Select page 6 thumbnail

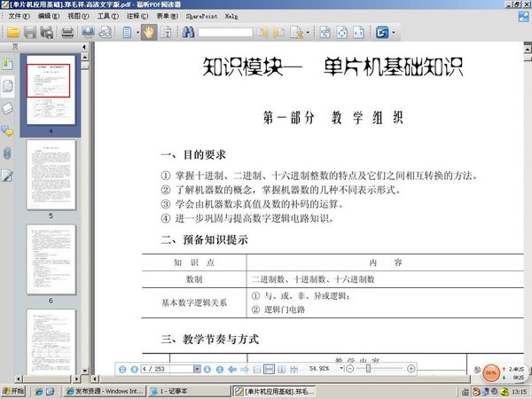coord(51,260)
